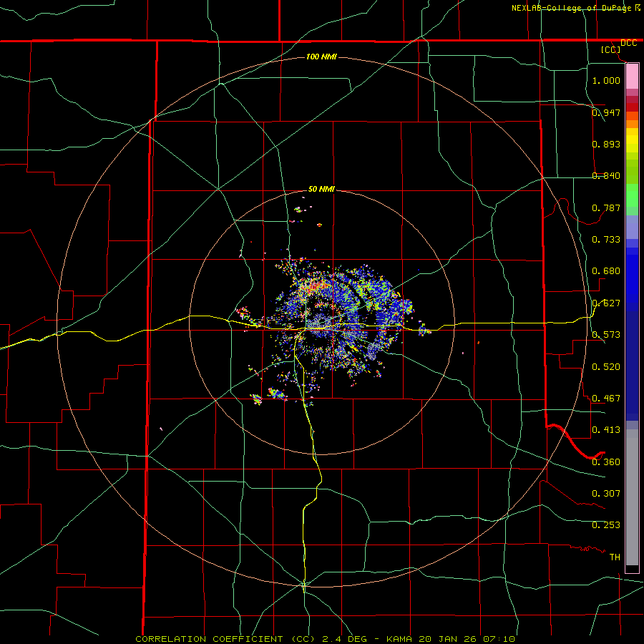The height and width of the screenshot is (644, 644).
Task: Click the 0.520 scale value
Action: point(606,366)
